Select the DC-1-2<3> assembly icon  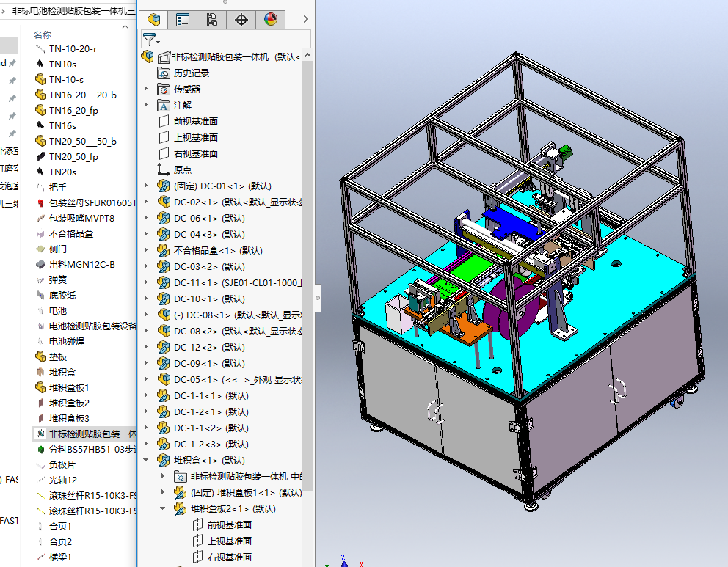tap(164, 444)
